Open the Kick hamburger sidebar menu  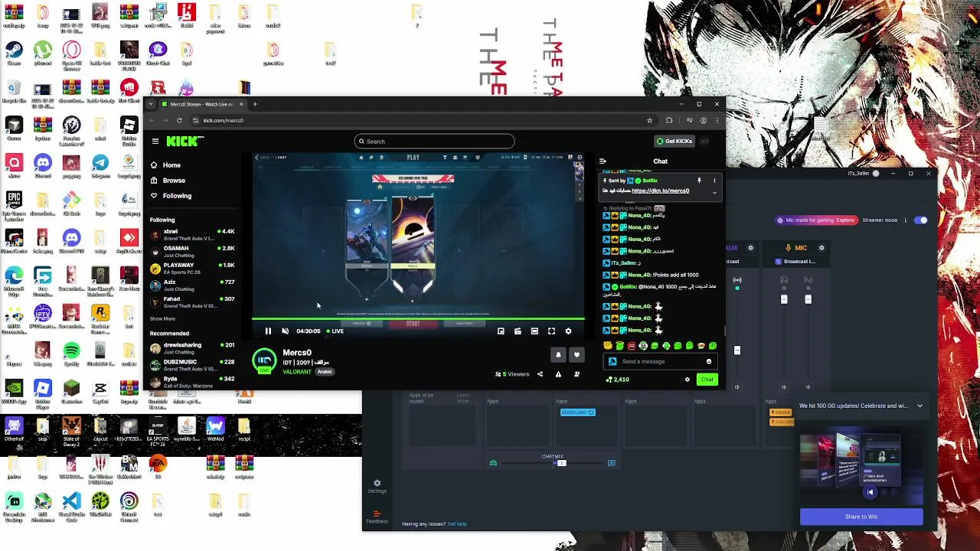coord(155,141)
